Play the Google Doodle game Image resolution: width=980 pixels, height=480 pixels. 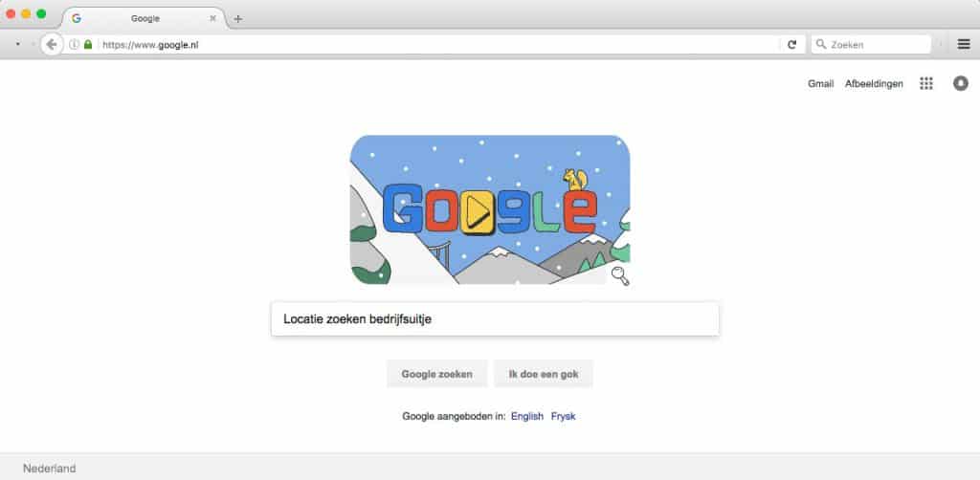pyautogui.click(x=479, y=209)
